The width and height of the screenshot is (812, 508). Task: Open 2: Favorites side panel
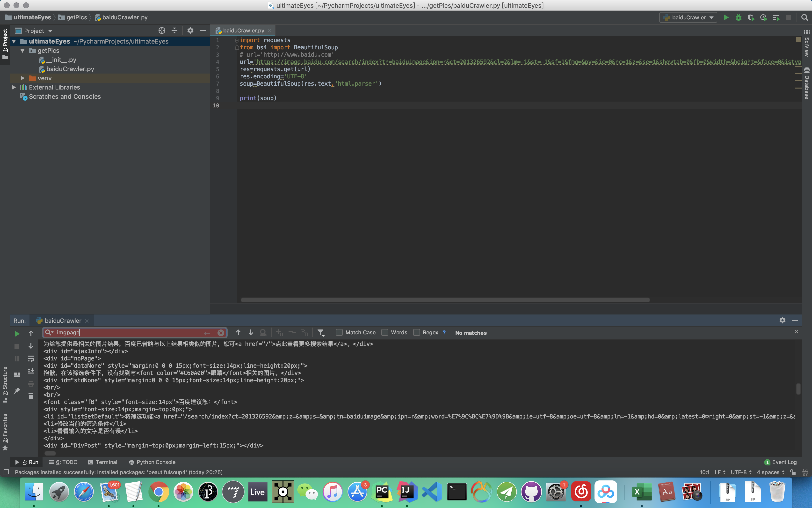(x=5, y=432)
